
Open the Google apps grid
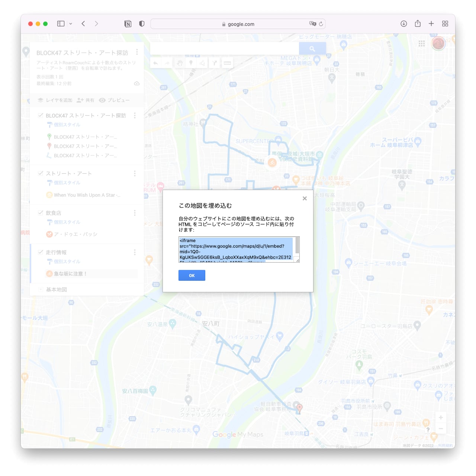click(421, 44)
